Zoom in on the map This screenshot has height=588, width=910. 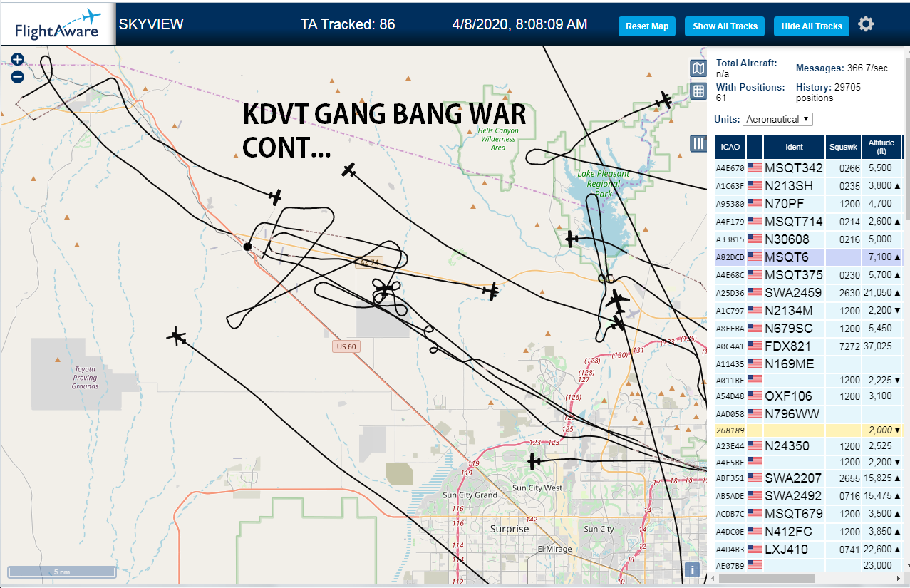tap(18, 59)
